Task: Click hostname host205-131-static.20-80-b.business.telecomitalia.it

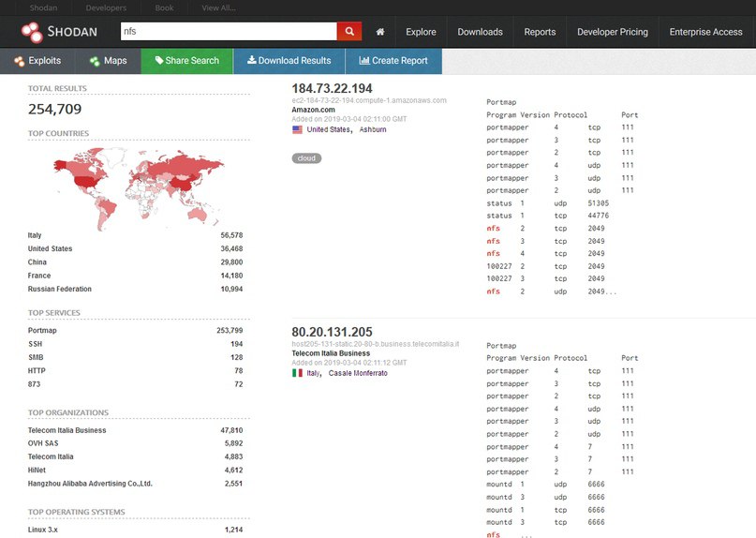Action: tap(376, 344)
